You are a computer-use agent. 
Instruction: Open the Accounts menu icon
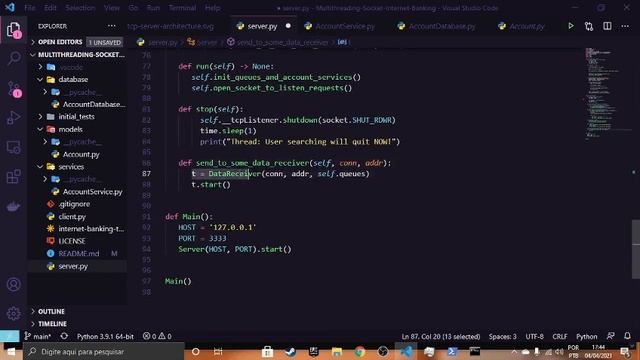coord(13,284)
